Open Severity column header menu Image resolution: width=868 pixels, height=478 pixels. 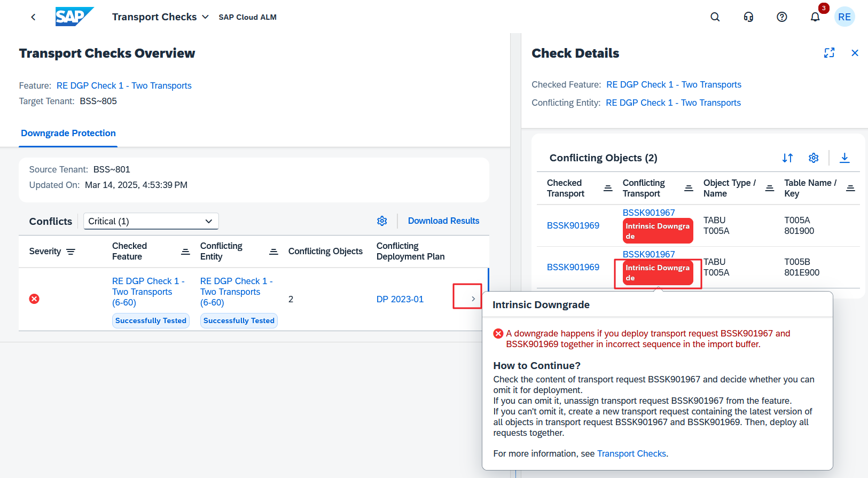[x=52, y=252]
